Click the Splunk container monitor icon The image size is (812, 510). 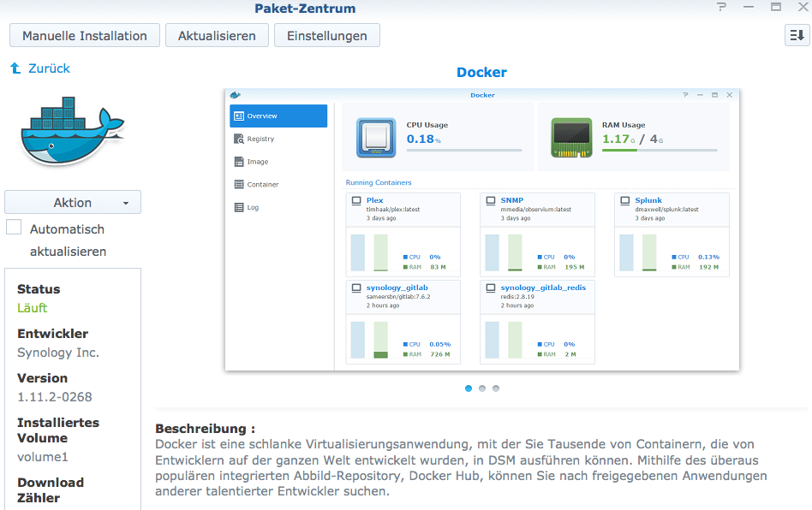coord(625,201)
